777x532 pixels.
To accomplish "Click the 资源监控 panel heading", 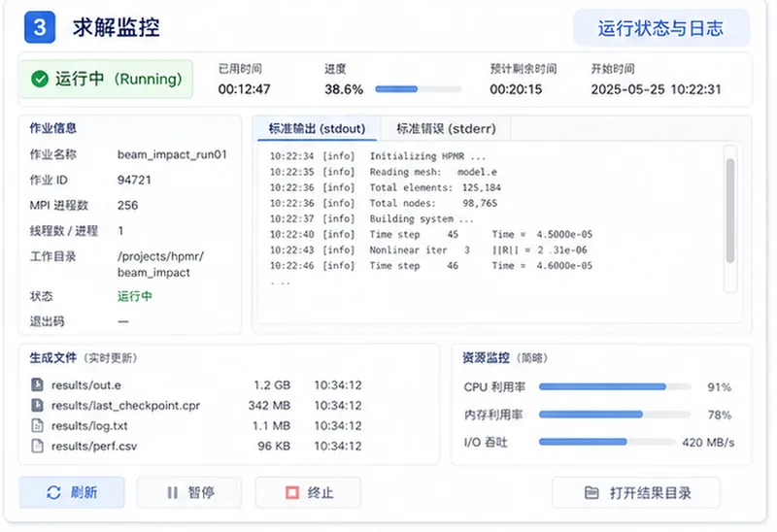I will 486,357.
